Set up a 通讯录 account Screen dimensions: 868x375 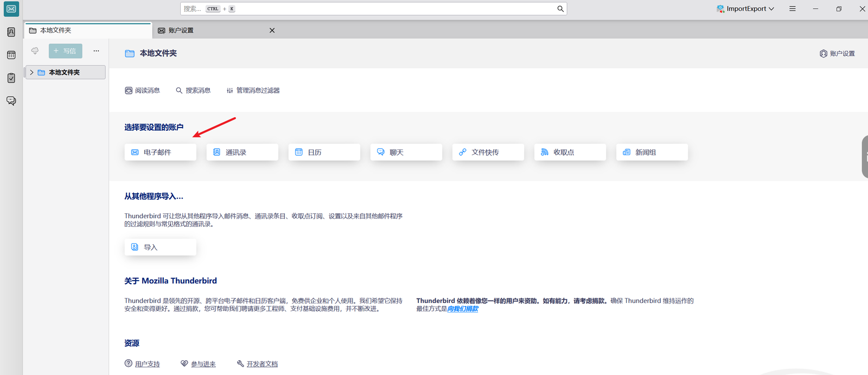pyautogui.click(x=242, y=152)
